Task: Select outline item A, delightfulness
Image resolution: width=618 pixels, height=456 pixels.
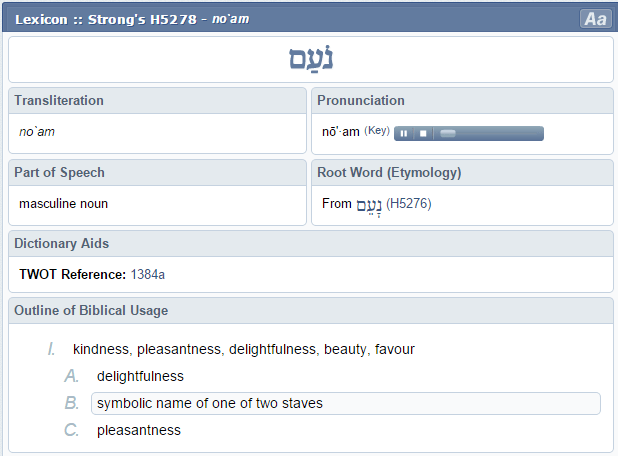Action: pos(140,376)
